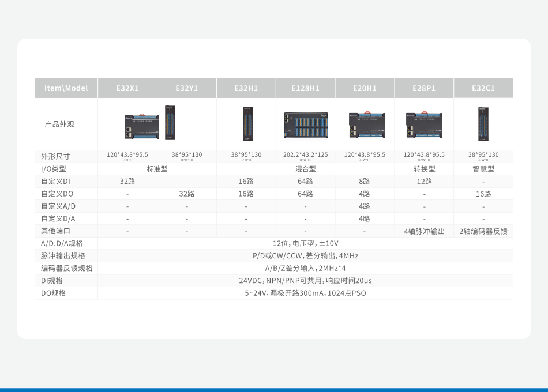
Task: Click the E128H1 column header
Action: pos(306,88)
